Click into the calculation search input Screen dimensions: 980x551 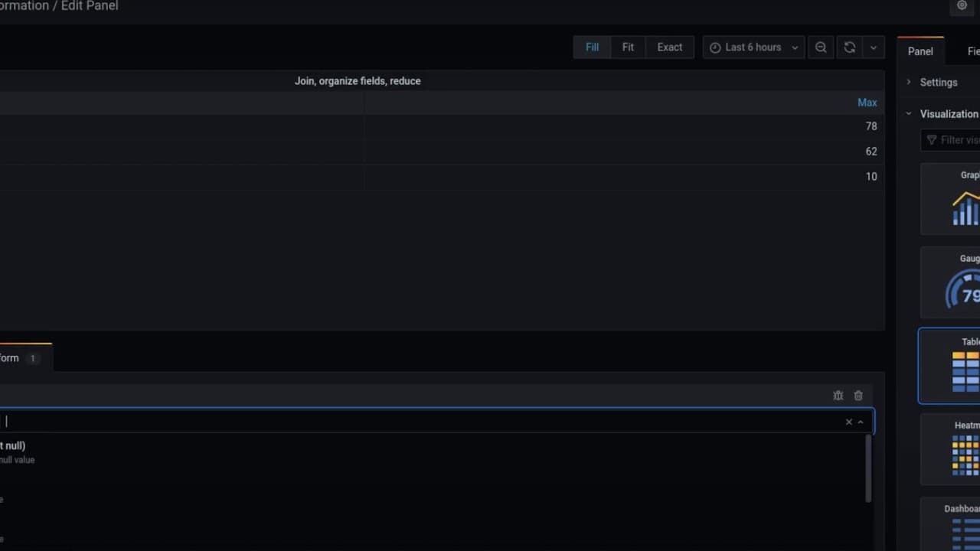point(421,422)
